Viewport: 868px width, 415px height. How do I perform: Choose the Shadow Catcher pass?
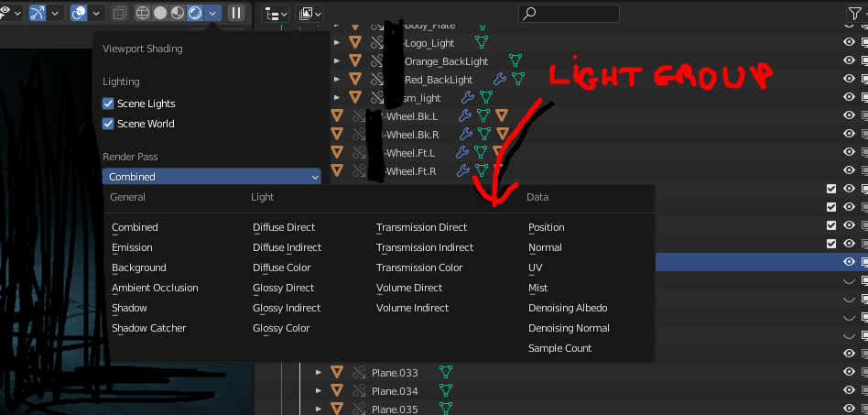[x=149, y=328]
